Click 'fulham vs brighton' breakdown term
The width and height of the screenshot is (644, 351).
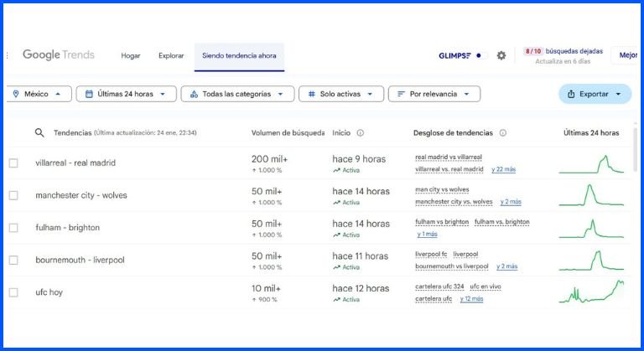pyautogui.click(x=442, y=222)
